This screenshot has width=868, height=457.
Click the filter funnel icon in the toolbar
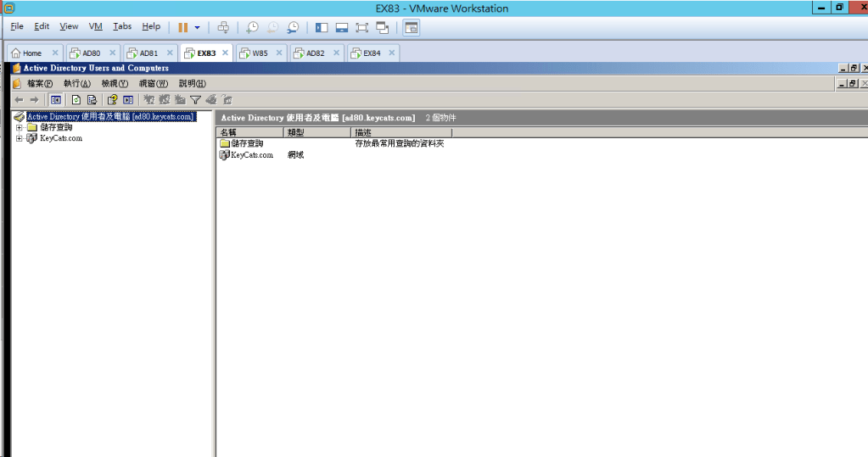195,100
